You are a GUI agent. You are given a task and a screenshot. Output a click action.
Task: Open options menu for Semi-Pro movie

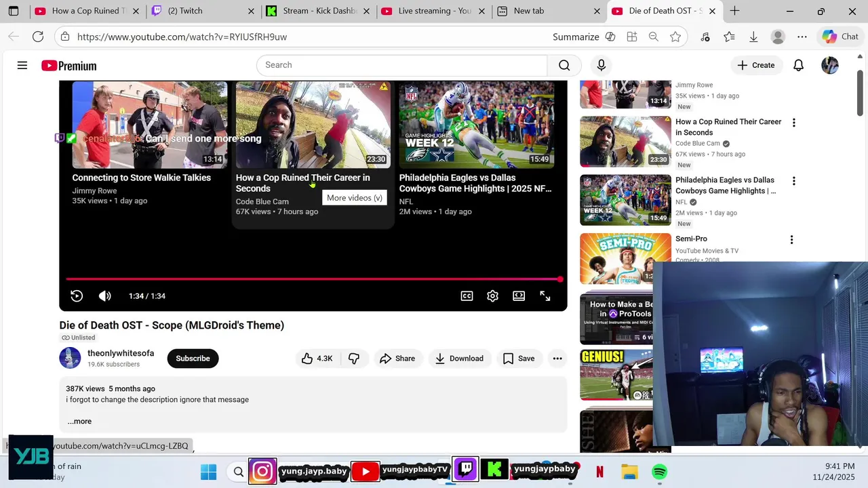tap(791, 240)
